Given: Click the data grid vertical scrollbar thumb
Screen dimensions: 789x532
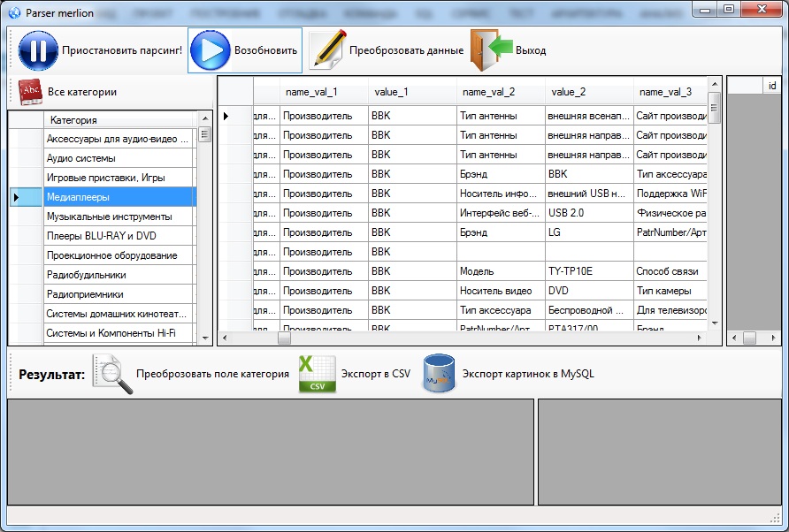Looking at the screenshot, I should (x=714, y=109).
